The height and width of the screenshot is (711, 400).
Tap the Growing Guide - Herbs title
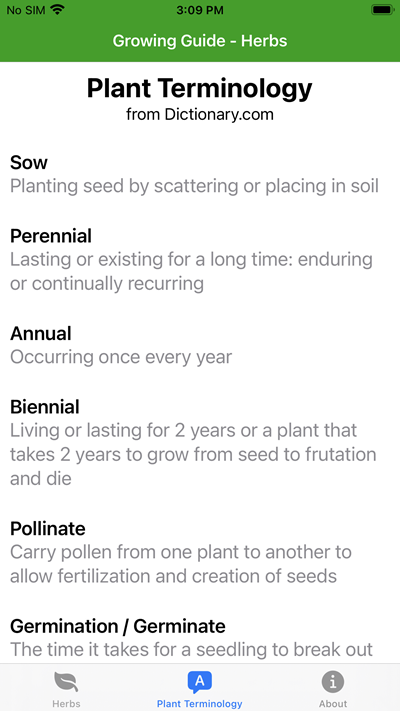point(200,41)
